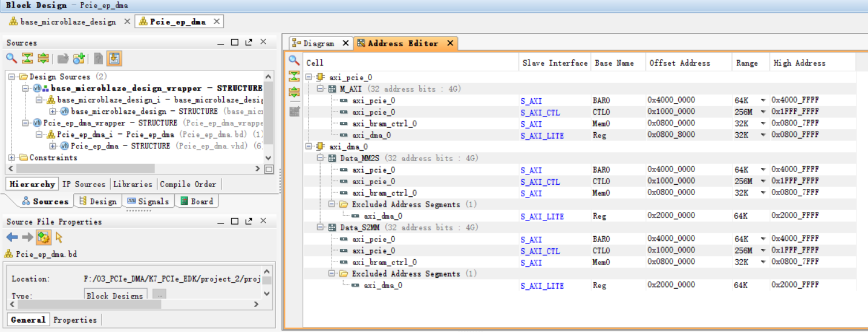Close the Diagram tab
Image resolution: width=868 pixels, height=332 pixels.
point(345,43)
